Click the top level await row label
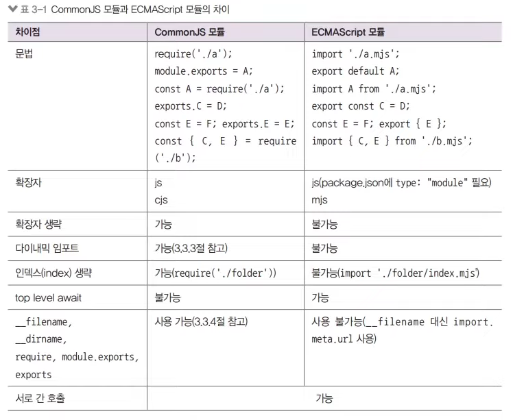Image resolution: width=513 pixels, height=420 pixels. click(x=49, y=298)
